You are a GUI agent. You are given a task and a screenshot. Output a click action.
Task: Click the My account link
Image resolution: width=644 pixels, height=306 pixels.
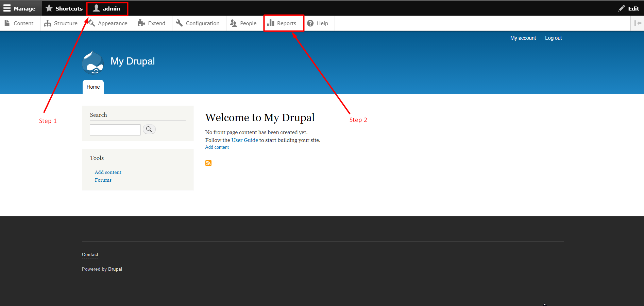(523, 38)
